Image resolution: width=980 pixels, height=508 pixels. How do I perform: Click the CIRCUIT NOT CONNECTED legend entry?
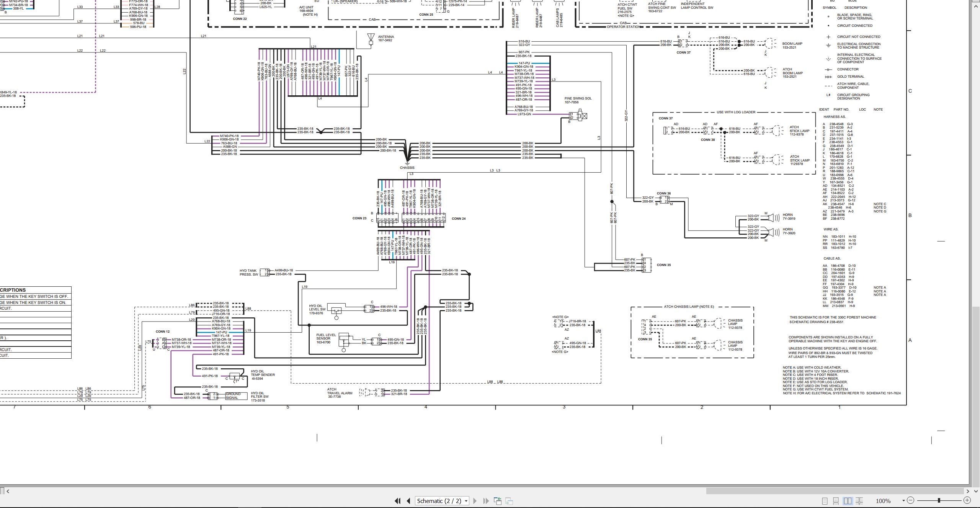pos(859,37)
